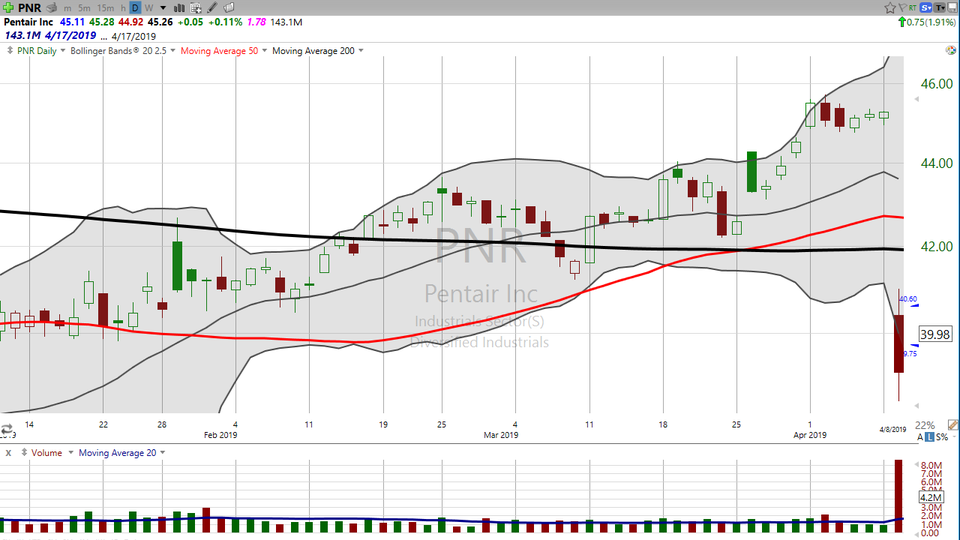This screenshot has height=540, width=960.
Task: Click the red Moving Average 50 label
Action: point(219,51)
